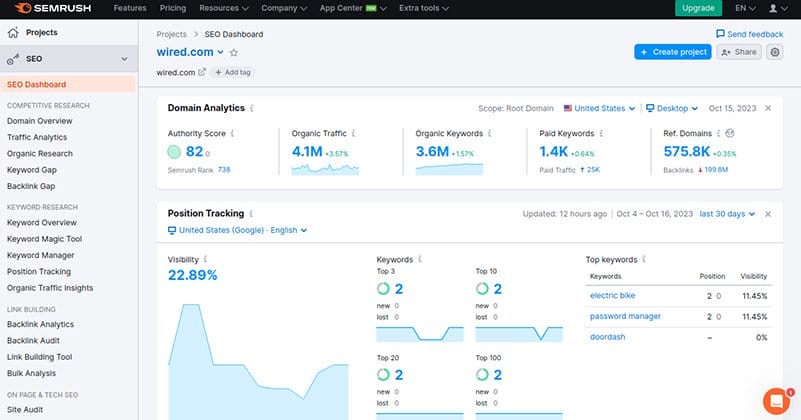The width and height of the screenshot is (801, 420).
Task: Open Keyword Gap in sidebar
Action: 32,170
